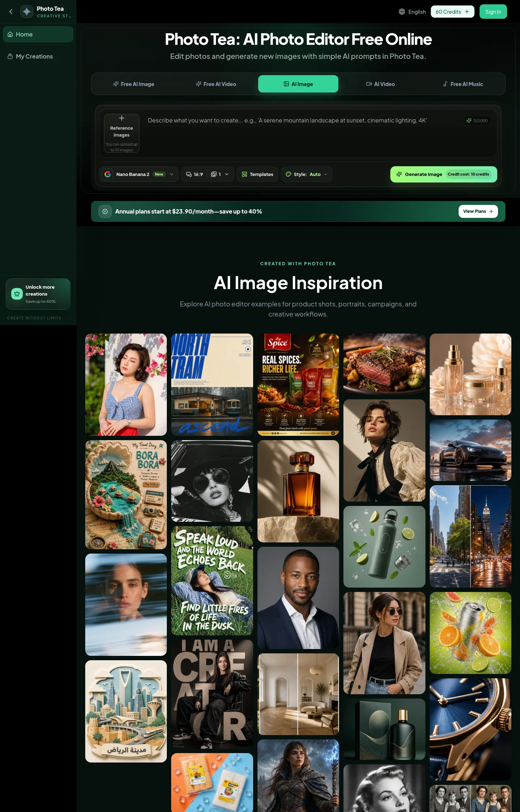Click the back arrow icon in the header

pos(11,12)
